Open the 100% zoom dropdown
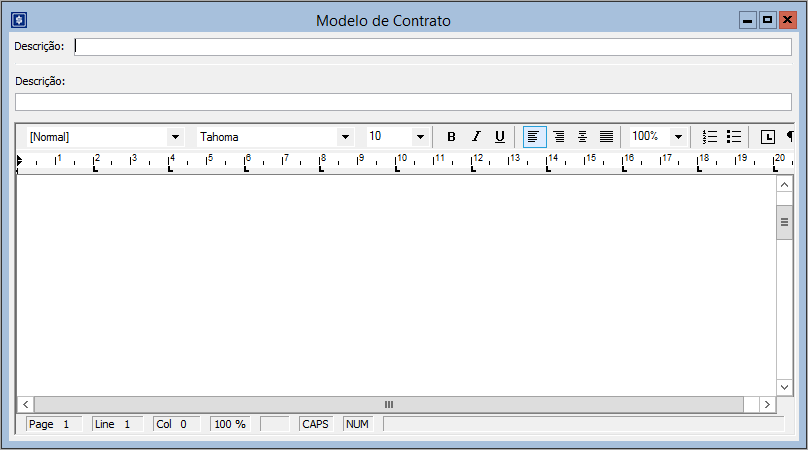Screen dimensions: 808x450 coord(678,137)
